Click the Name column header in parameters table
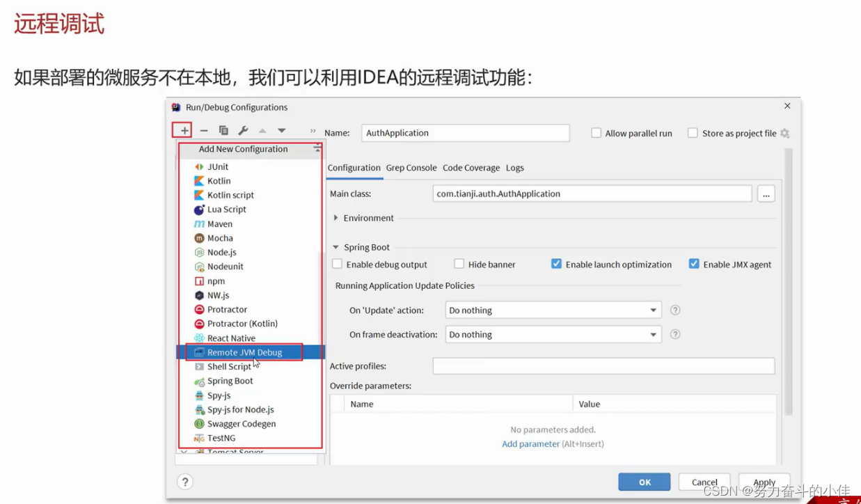 pyautogui.click(x=458, y=404)
